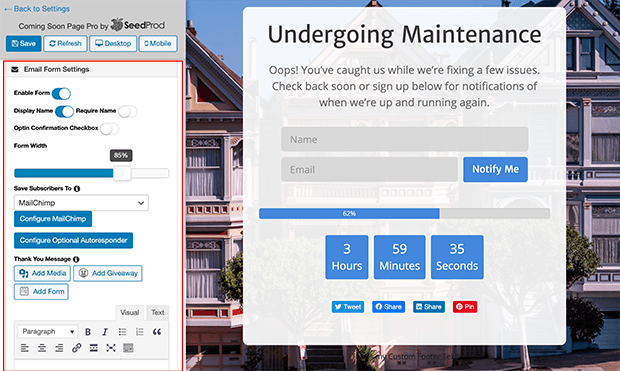The height and width of the screenshot is (371, 620).
Task: Click the Save button
Action: point(24,44)
